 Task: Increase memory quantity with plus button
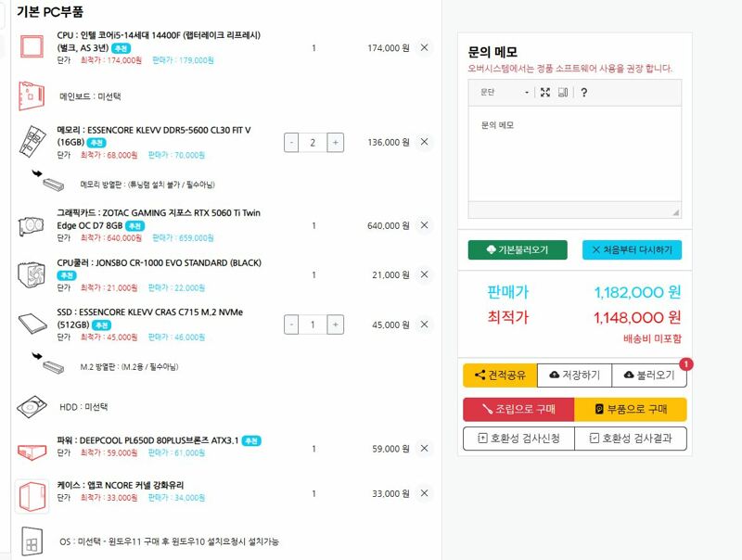click(x=336, y=143)
